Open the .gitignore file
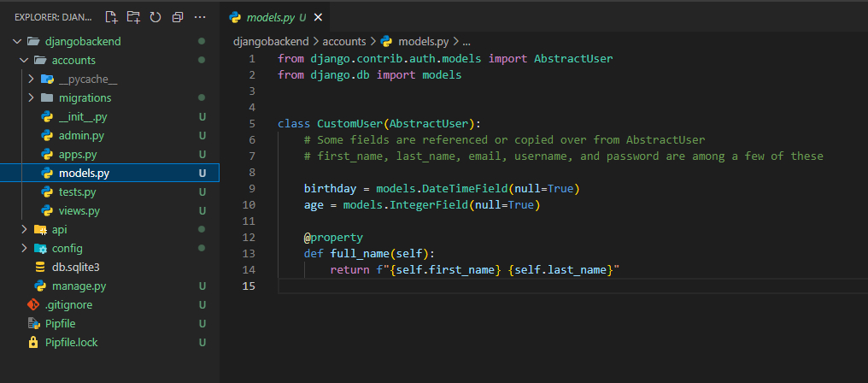Image resolution: width=868 pixels, height=383 pixels. [x=68, y=304]
